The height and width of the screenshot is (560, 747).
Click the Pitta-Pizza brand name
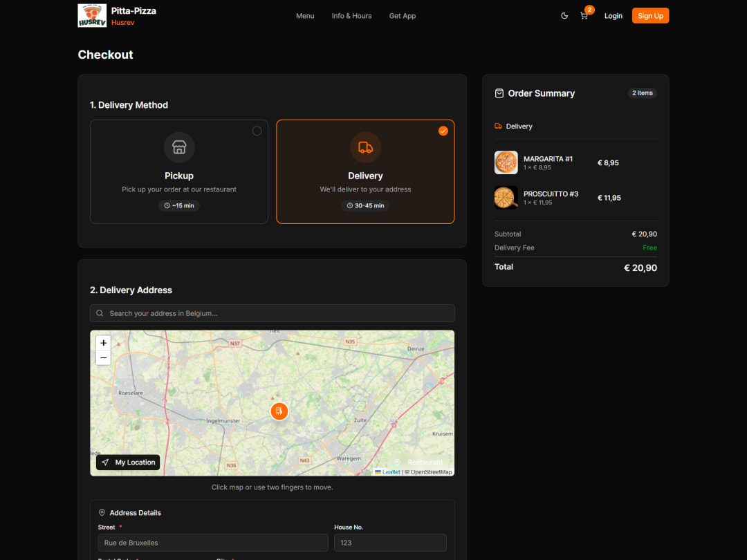click(133, 11)
